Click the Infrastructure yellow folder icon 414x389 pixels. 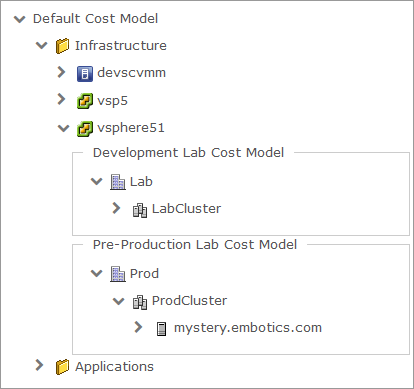[x=62, y=46]
